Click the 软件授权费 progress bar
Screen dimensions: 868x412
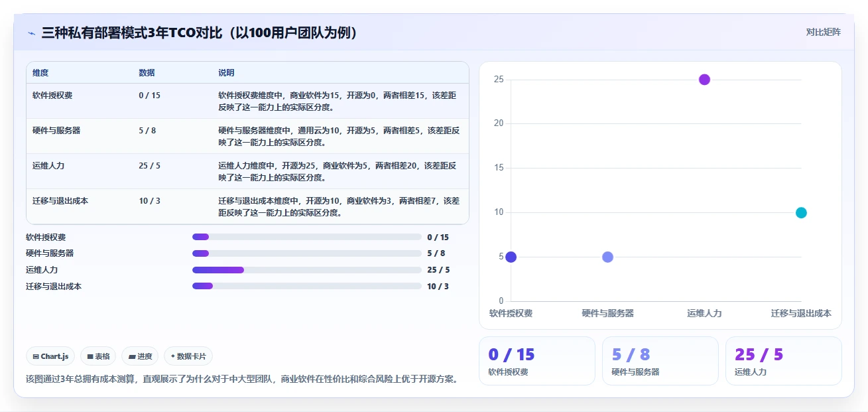point(307,237)
